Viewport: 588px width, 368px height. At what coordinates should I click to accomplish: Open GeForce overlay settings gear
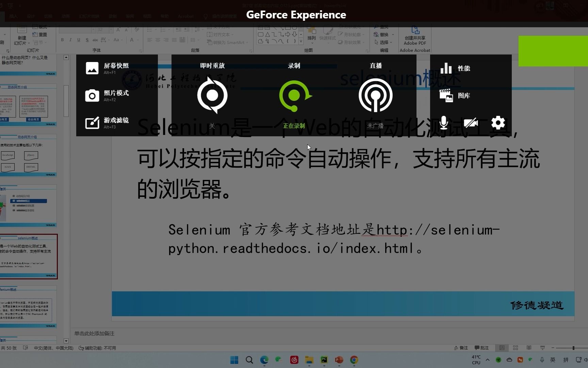498,123
